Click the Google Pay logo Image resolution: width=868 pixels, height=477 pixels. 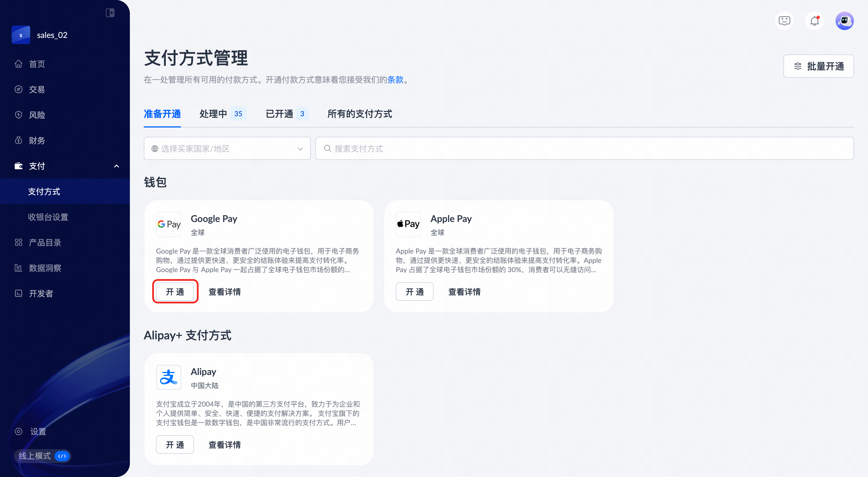169,224
